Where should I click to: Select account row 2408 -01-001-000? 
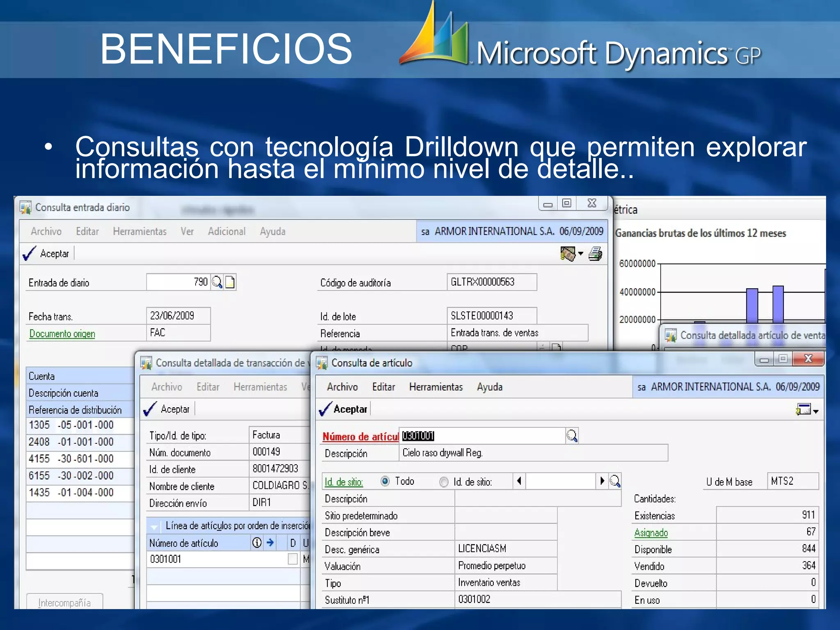click(80, 442)
